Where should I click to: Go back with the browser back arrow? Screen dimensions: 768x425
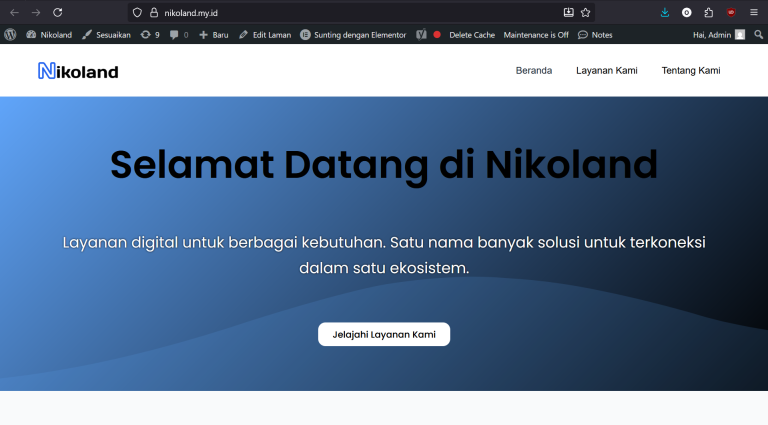pos(14,13)
